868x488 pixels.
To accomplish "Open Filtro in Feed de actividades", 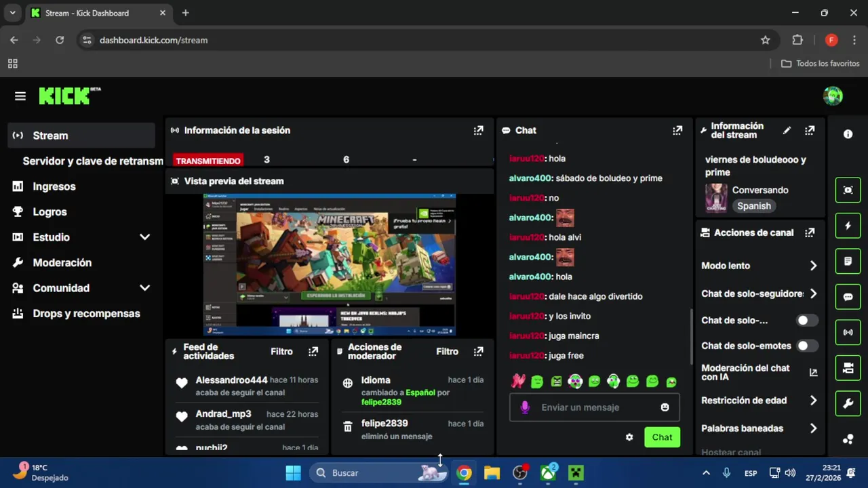I will (x=281, y=351).
